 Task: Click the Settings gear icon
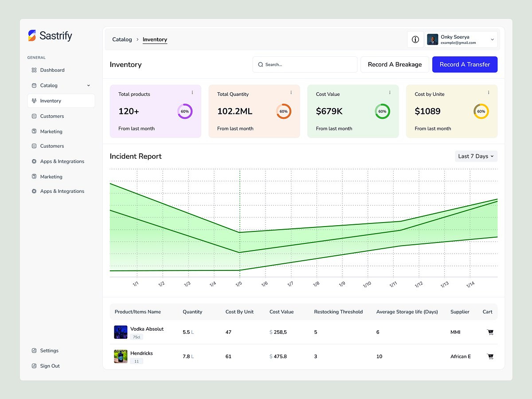tap(33, 350)
